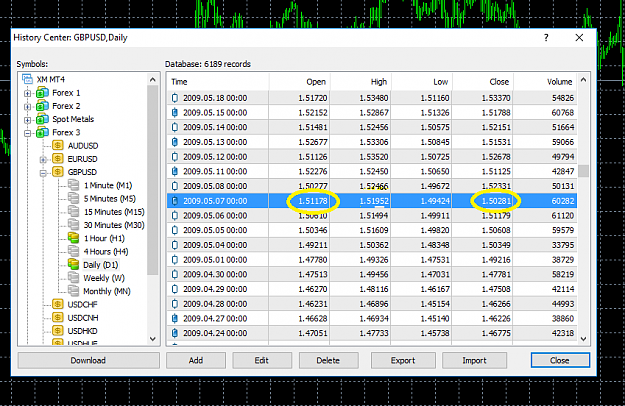Click the Download button
This screenshot has width=625, height=406.
click(x=88, y=360)
